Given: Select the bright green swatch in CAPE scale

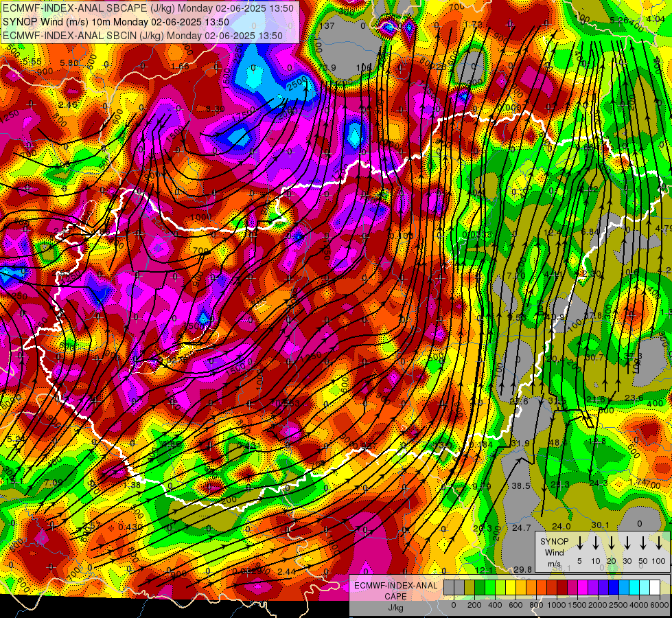Looking at the screenshot, I should (x=490, y=587).
